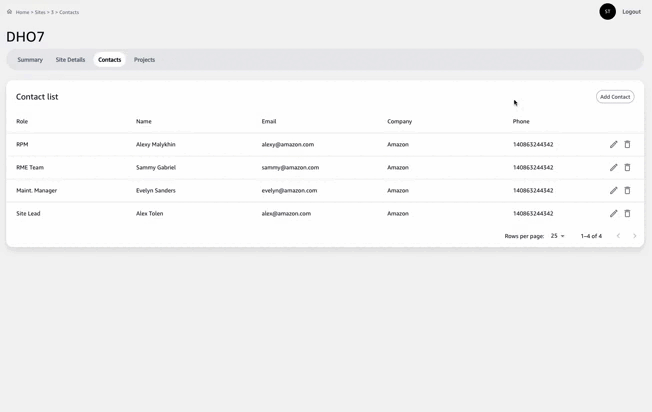Image resolution: width=652 pixels, height=412 pixels.
Task: Edit the Alex Tolen contact
Action: click(x=614, y=214)
